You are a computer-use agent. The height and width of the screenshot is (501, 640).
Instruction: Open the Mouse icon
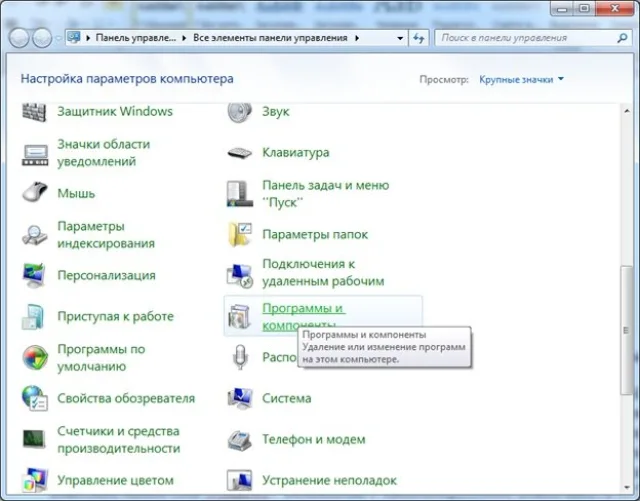point(35,191)
